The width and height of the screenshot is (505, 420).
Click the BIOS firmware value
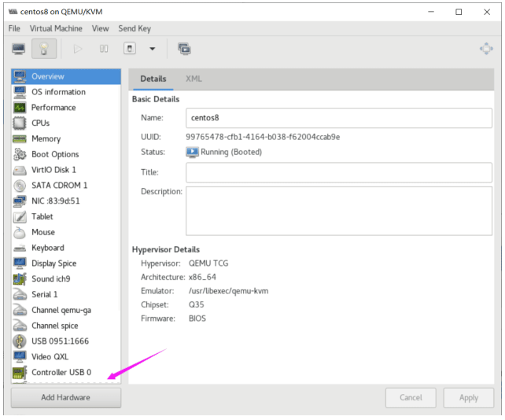click(x=197, y=319)
